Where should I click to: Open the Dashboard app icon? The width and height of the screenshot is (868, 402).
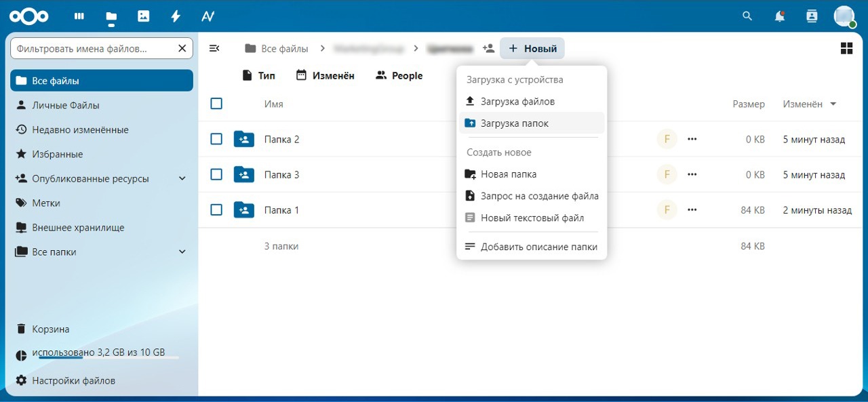coord(79,16)
